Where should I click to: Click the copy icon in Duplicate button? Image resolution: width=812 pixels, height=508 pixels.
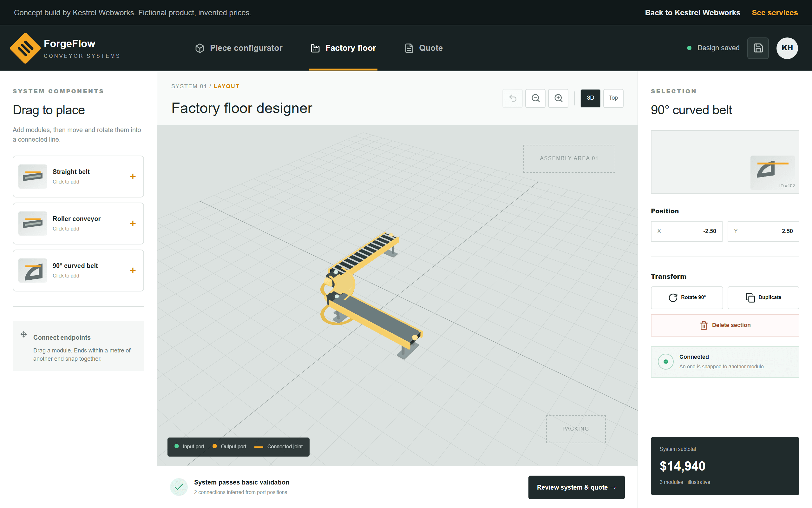750,298
